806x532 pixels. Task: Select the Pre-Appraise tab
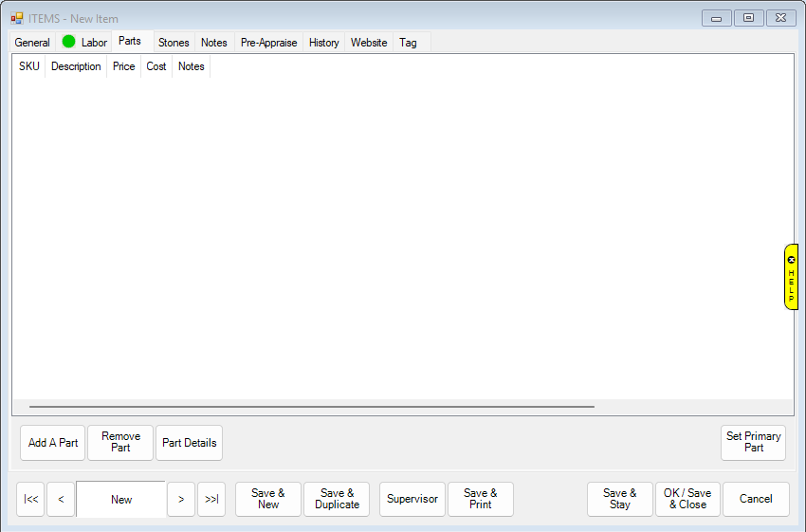268,43
